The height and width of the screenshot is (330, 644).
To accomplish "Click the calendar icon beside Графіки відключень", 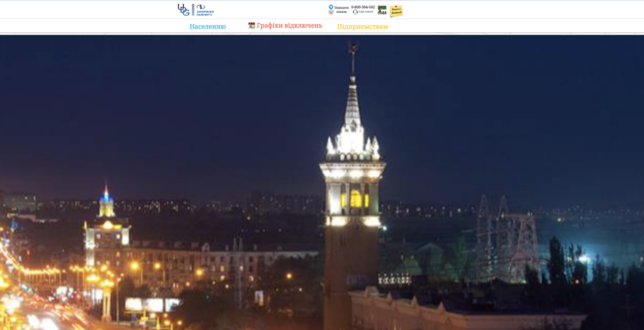I will (252, 26).
